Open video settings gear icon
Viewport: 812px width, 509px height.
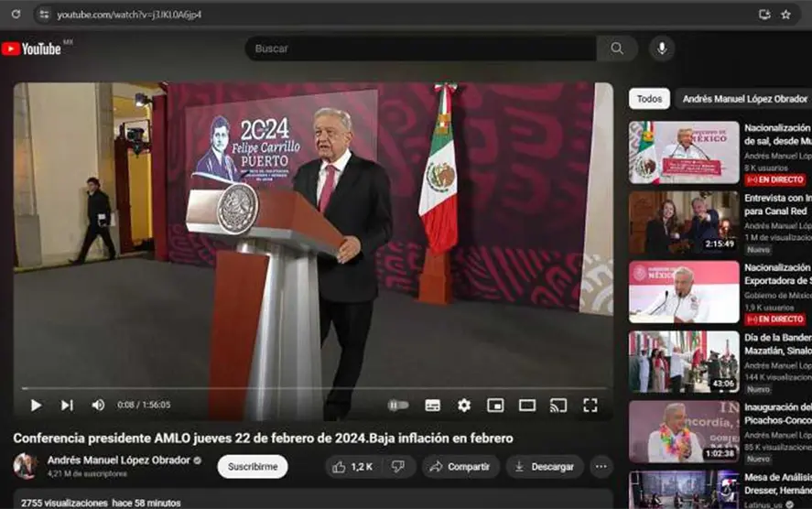pos(464,405)
